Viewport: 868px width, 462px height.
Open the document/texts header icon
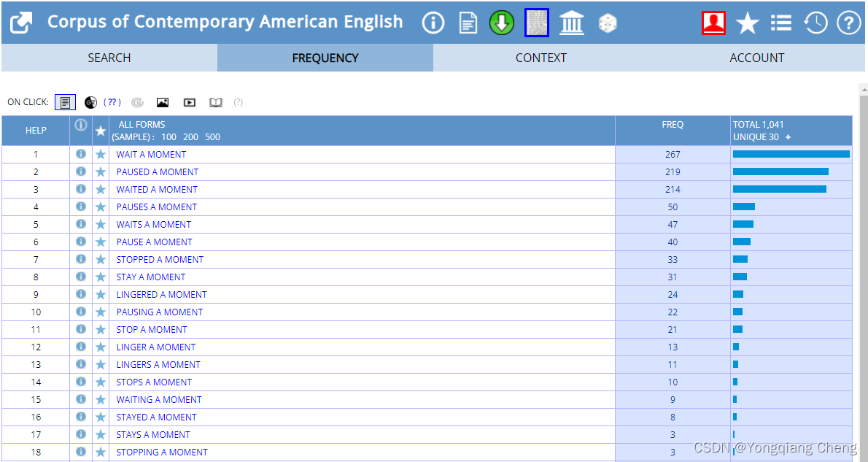point(468,23)
